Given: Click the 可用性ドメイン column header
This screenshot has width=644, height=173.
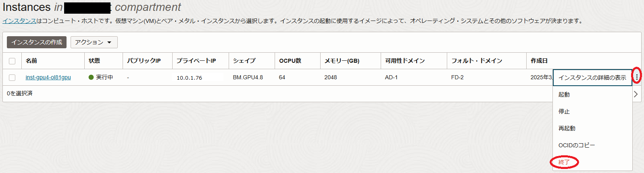Looking at the screenshot, I should pos(405,61).
